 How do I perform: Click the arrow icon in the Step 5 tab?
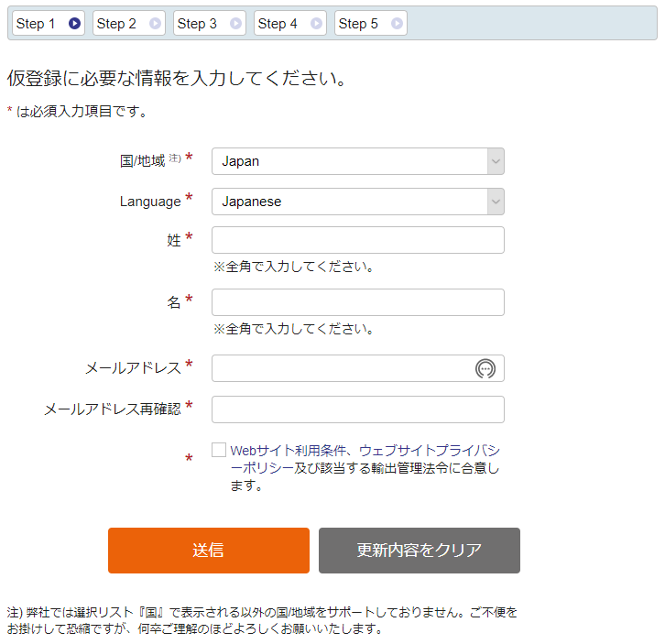397,23
